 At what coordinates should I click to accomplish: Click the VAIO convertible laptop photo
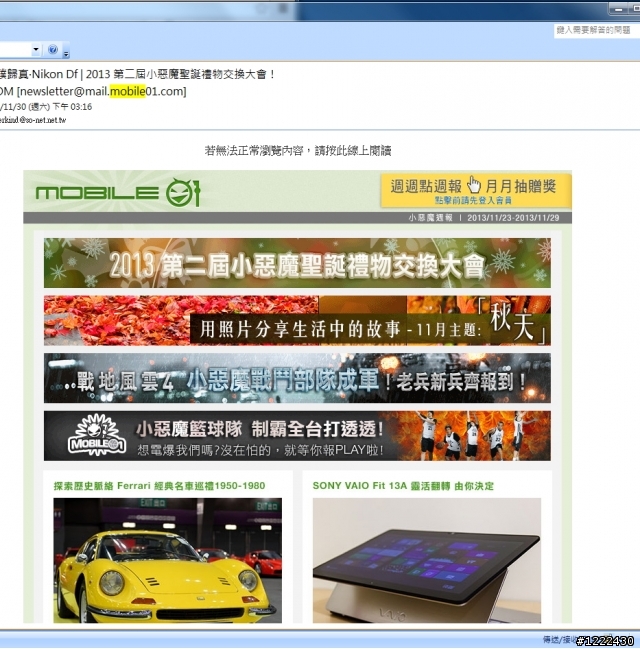[x=427, y=560]
